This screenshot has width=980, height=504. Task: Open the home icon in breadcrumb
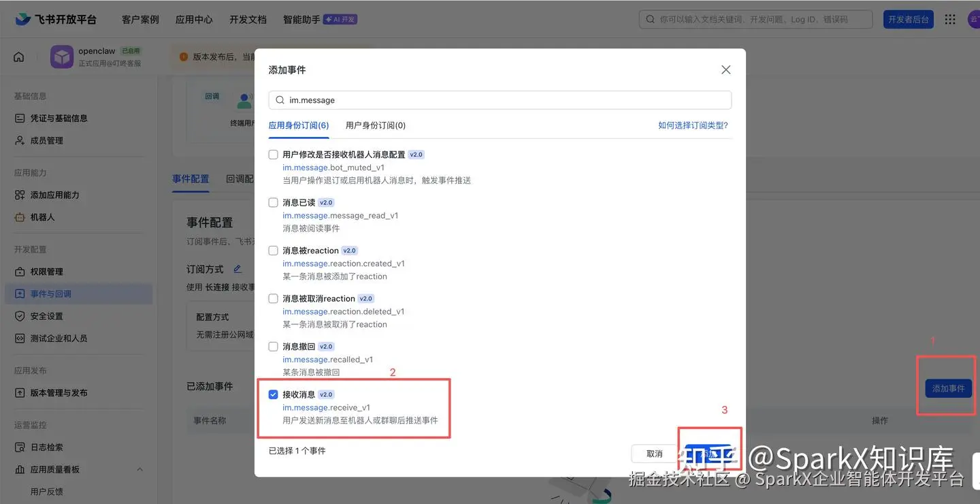click(19, 57)
